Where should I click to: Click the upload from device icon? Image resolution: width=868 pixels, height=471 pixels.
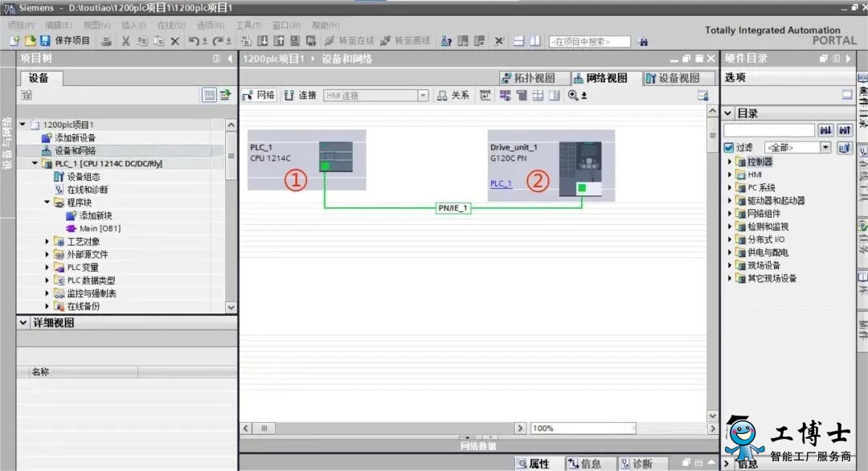(x=278, y=41)
